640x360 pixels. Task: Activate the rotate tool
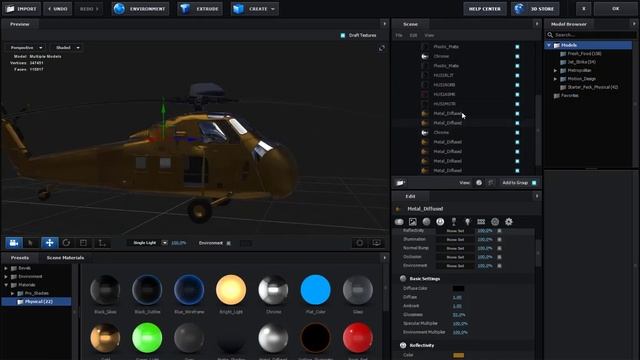(x=66, y=243)
